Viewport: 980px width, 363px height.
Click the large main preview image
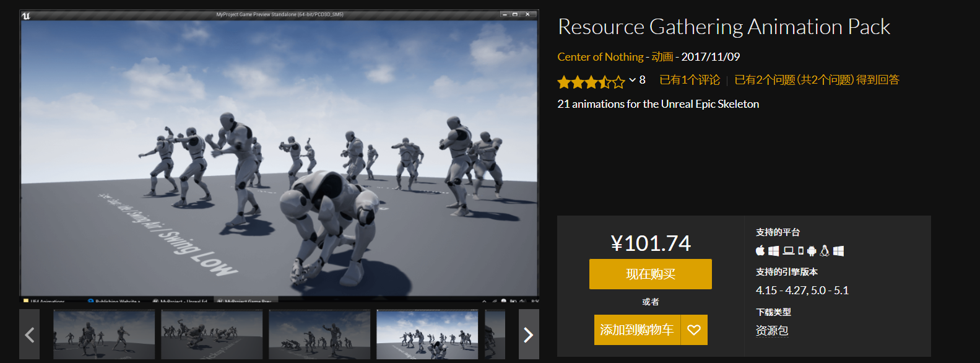(279, 156)
